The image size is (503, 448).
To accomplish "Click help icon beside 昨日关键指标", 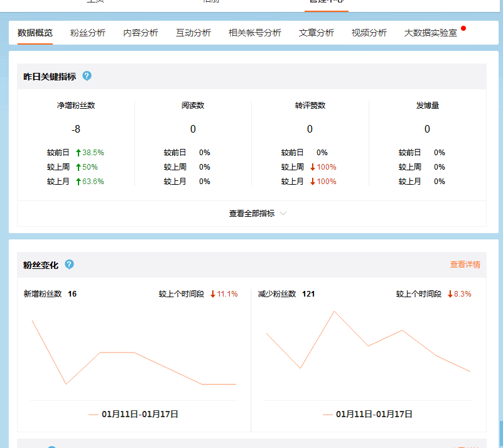I will click(x=87, y=76).
